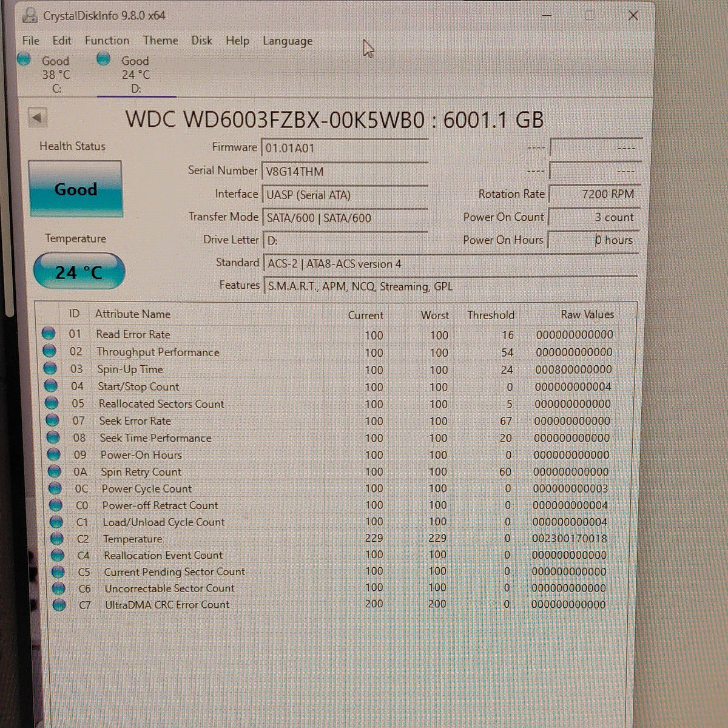Select the Read Error Rate attribute name
Image resolution: width=728 pixels, height=728 pixels.
(133, 334)
